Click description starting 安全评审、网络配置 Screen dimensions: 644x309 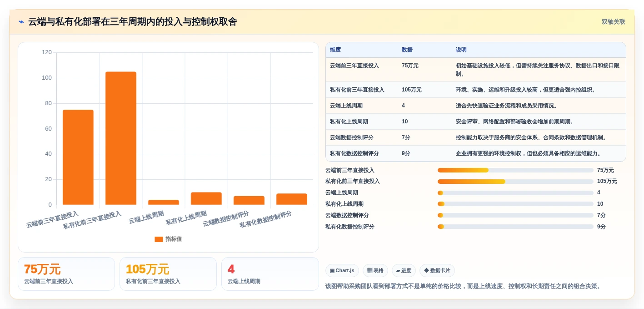click(x=515, y=122)
